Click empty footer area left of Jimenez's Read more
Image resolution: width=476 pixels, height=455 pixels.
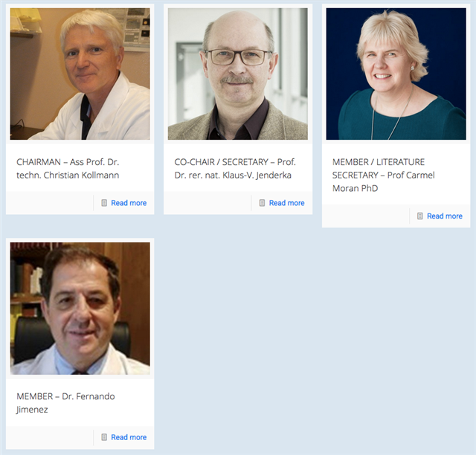coord(50,437)
